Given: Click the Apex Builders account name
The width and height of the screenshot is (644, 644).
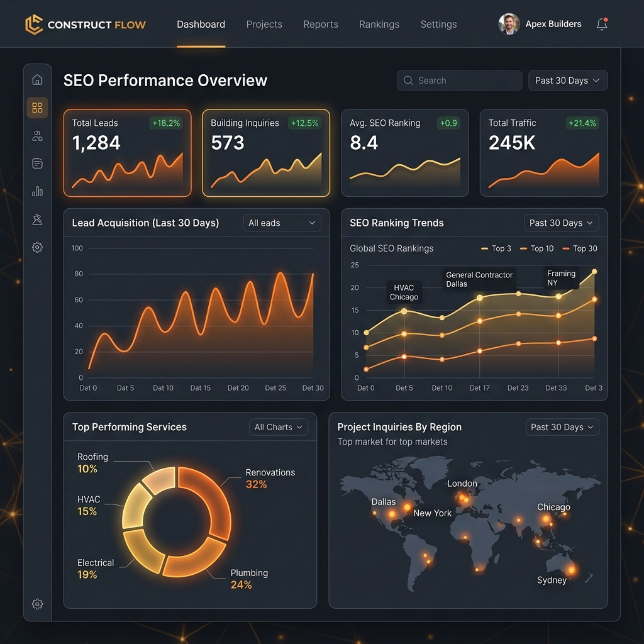Looking at the screenshot, I should [553, 25].
